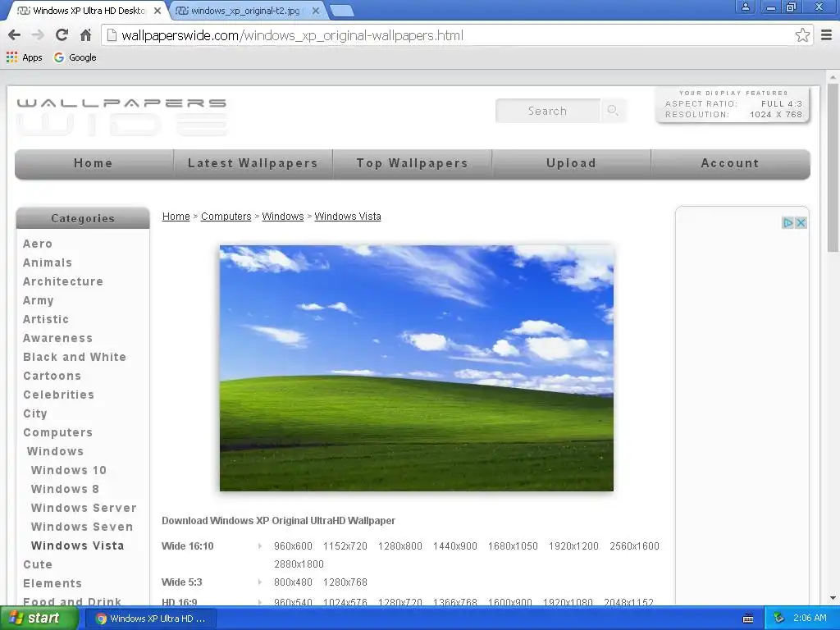The image size is (840, 630).
Task: Open the Windows Start menu
Action: 39,619
